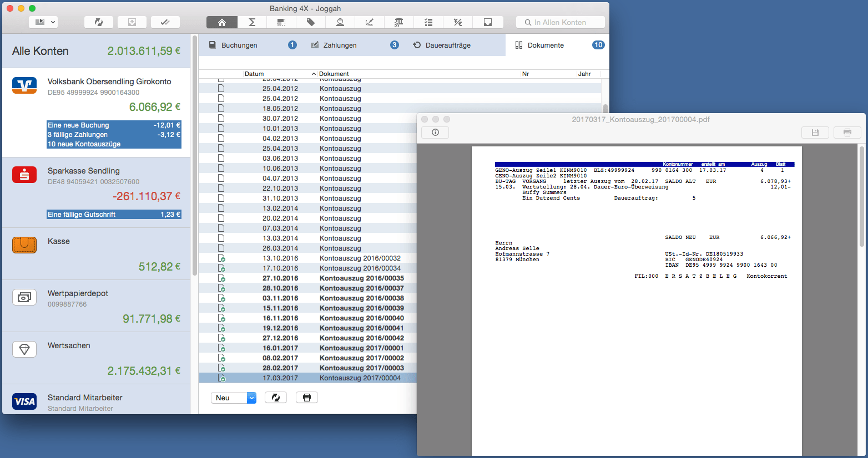Screen dimensions: 868x458
Task: Open the chart analysis view
Action: point(370,22)
